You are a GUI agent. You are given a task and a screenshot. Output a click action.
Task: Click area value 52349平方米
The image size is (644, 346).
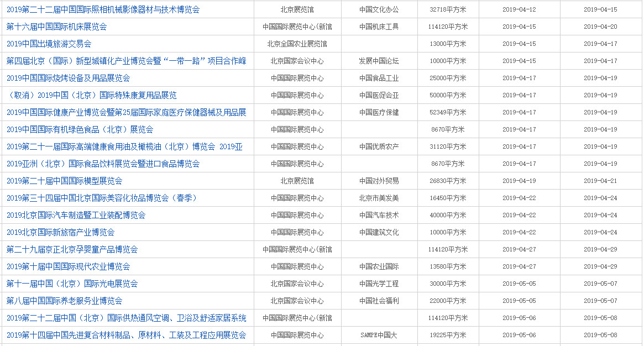(448, 112)
